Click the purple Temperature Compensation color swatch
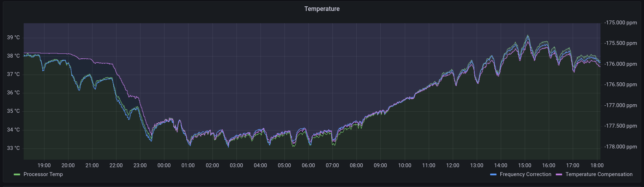 click(559, 175)
